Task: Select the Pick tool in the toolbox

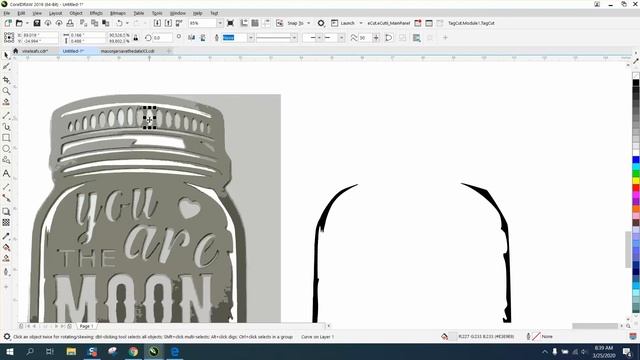Action: [6, 55]
